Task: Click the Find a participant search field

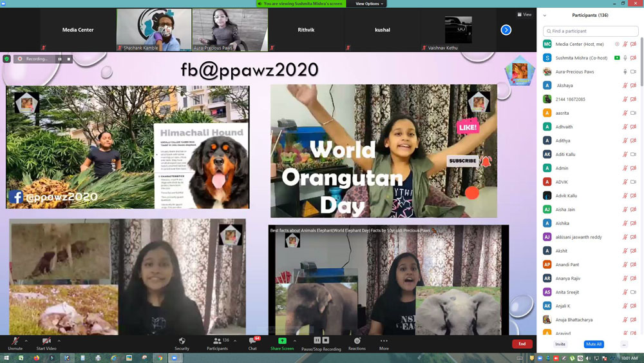Action: [x=591, y=31]
